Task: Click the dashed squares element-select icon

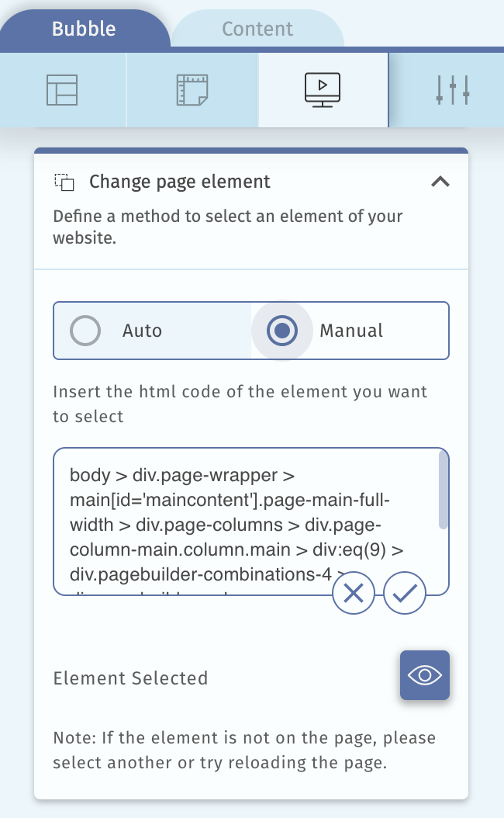Action: tap(64, 182)
